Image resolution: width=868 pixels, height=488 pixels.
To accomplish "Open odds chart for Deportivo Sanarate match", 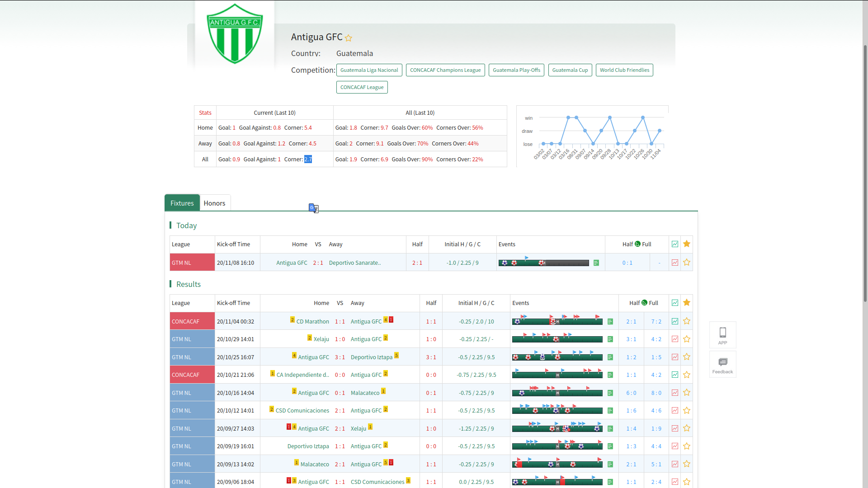I will click(675, 263).
